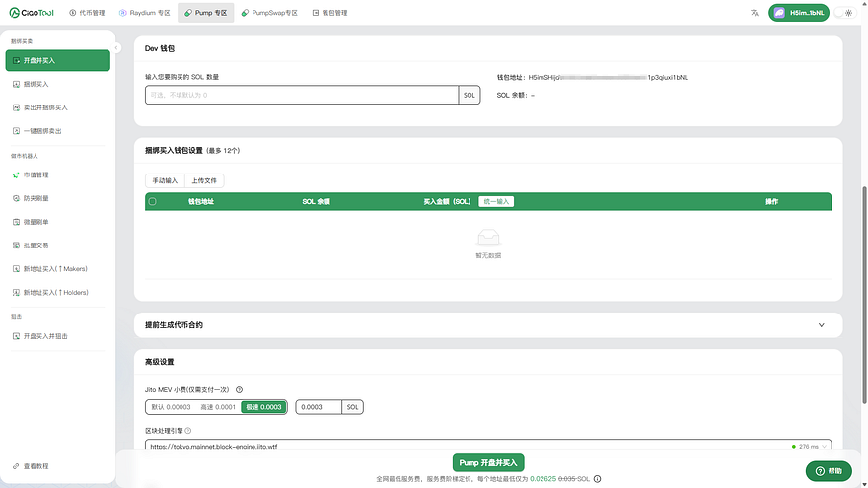Click the Jito MEV fee help icon

pos(239,390)
